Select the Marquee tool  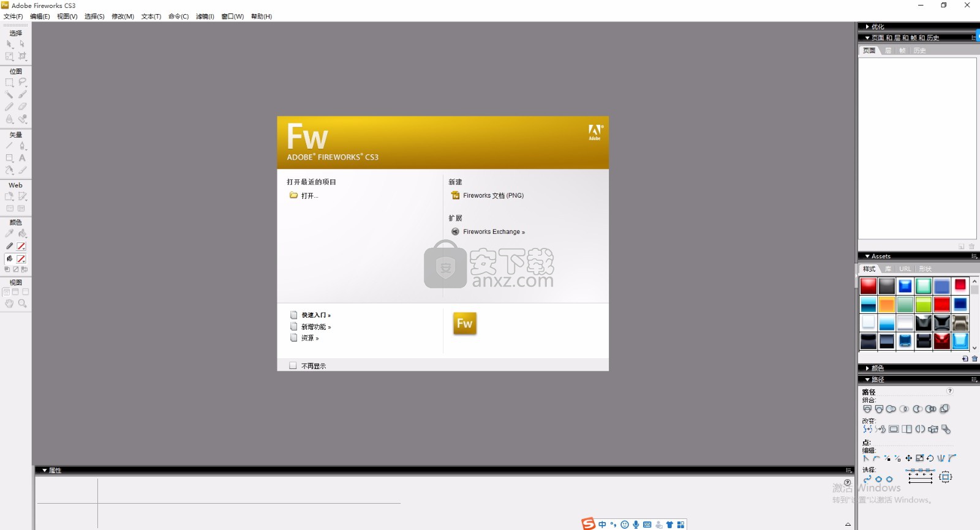pyautogui.click(x=9, y=83)
